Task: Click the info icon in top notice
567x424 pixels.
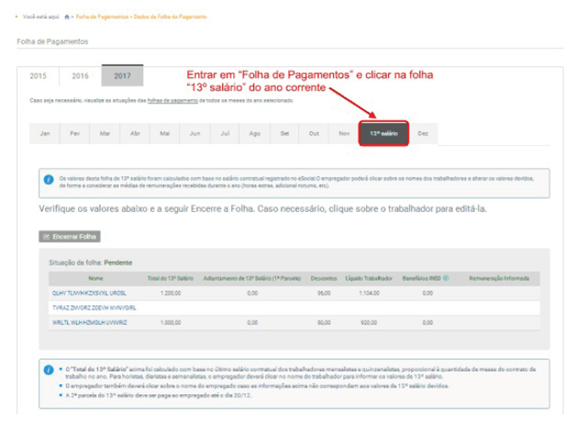Action: click(48, 180)
